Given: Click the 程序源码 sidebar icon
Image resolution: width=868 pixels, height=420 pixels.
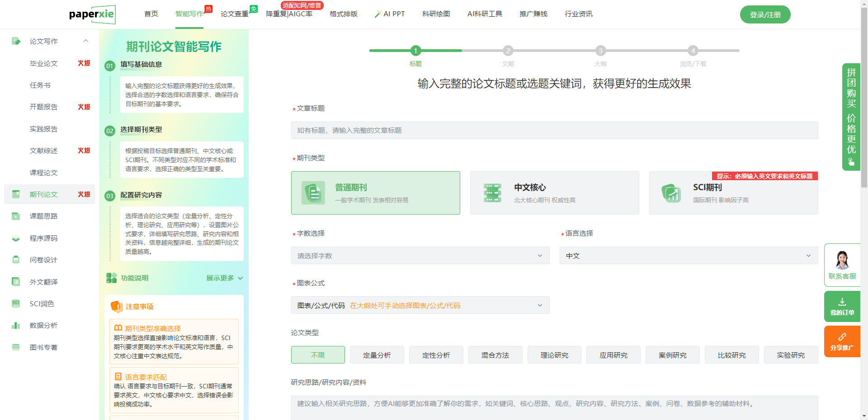Looking at the screenshot, I should pyautogui.click(x=16, y=238).
